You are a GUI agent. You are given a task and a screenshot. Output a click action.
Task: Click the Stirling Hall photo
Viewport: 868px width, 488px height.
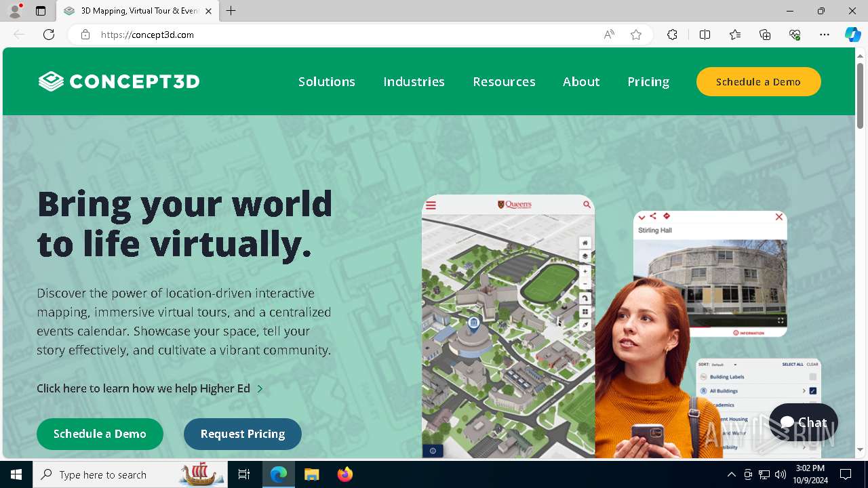coord(710,283)
